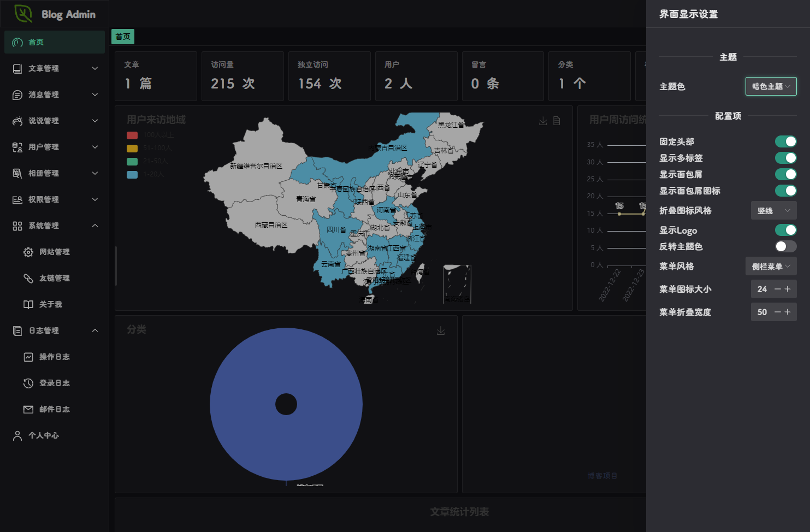This screenshot has width=810, height=532.
Task: Toggle the 固定头部 switch
Action: pyautogui.click(x=786, y=141)
